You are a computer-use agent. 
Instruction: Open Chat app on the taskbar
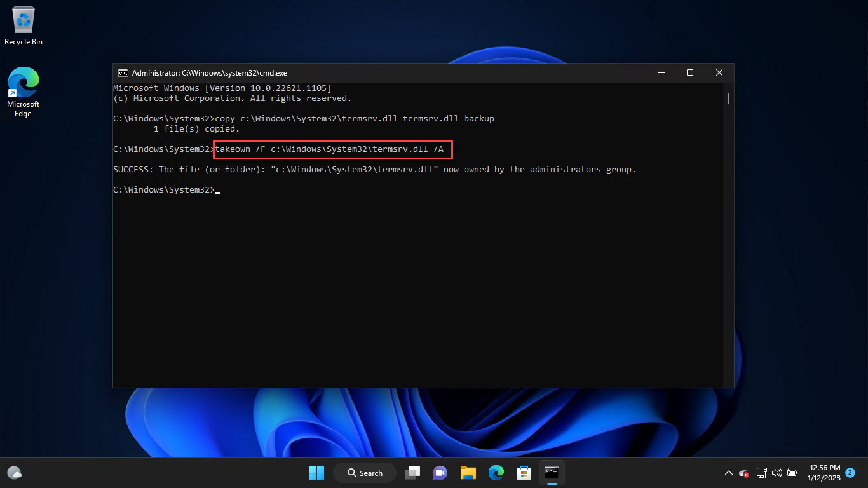click(x=440, y=473)
